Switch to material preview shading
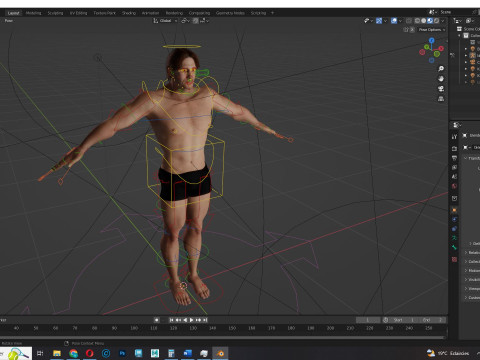 coord(430,21)
